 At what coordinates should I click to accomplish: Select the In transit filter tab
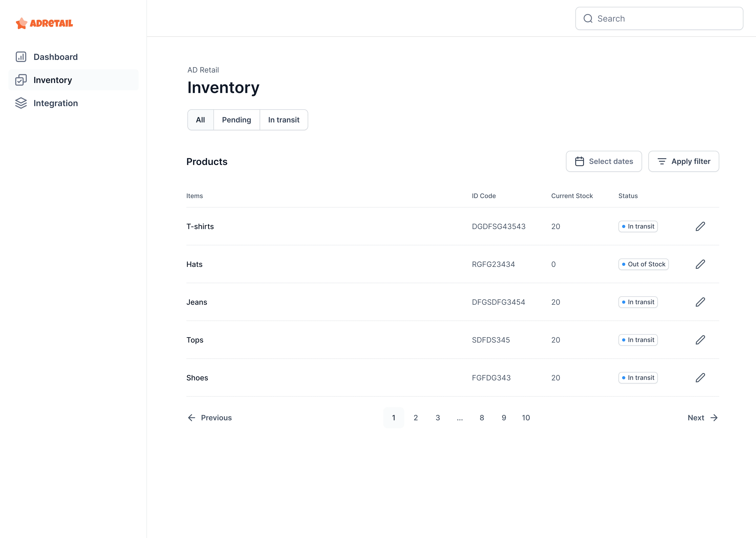pos(284,120)
